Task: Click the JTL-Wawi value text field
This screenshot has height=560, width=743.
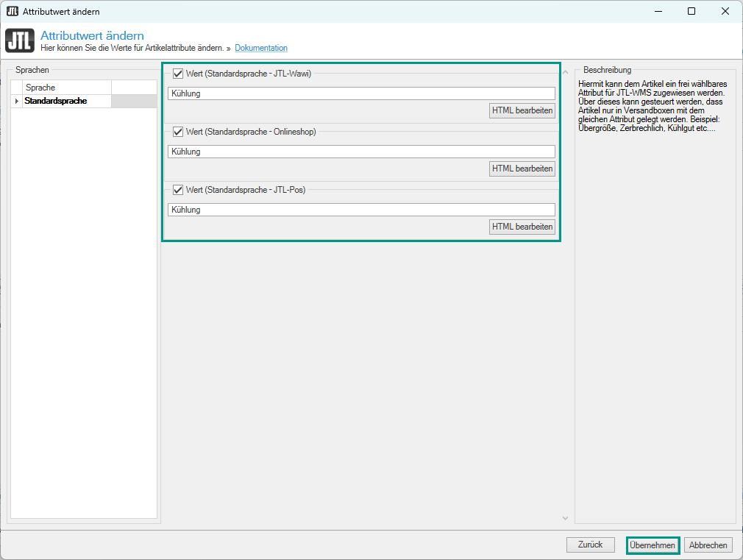Action: point(360,93)
